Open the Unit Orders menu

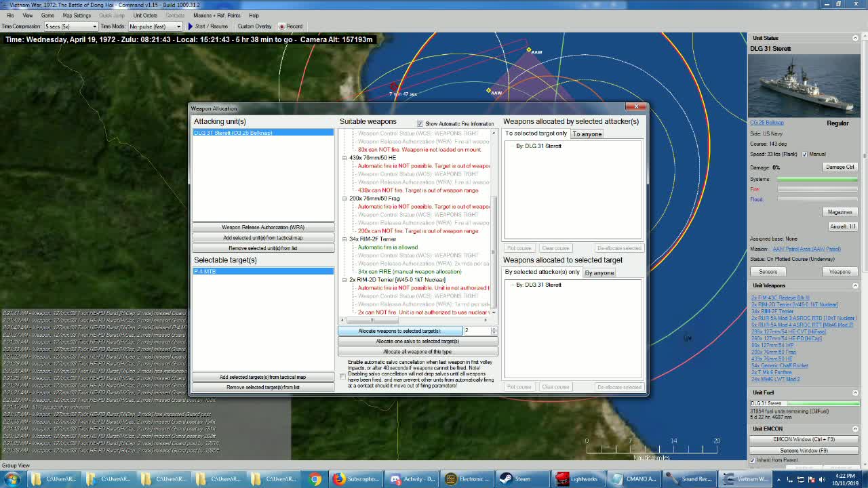click(x=145, y=15)
